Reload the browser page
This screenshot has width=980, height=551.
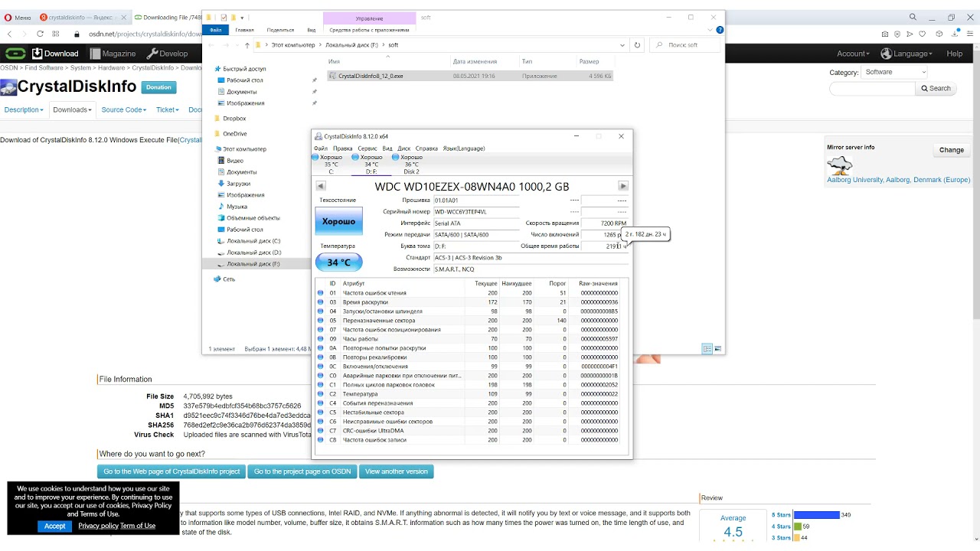click(41, 34)
